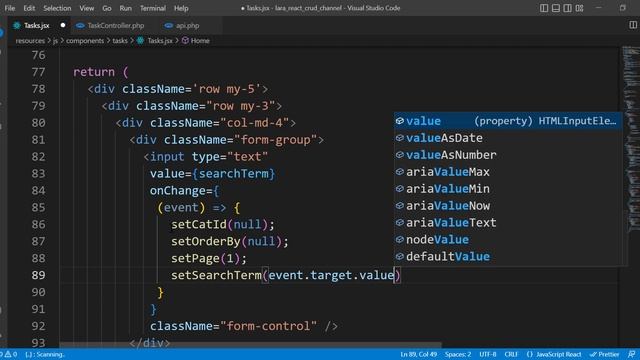This screenshot has width=640, height=360.
Task: Open the Run menu
Action: (x=126, y=8)
